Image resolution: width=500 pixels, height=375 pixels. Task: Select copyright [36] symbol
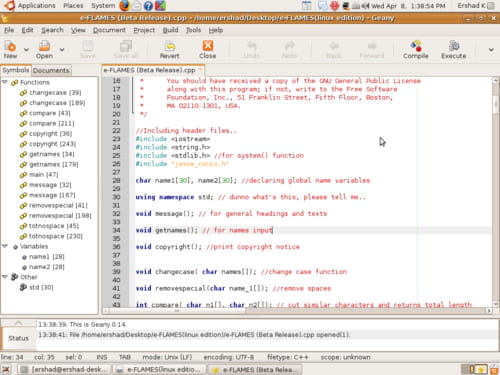point(50,134)
